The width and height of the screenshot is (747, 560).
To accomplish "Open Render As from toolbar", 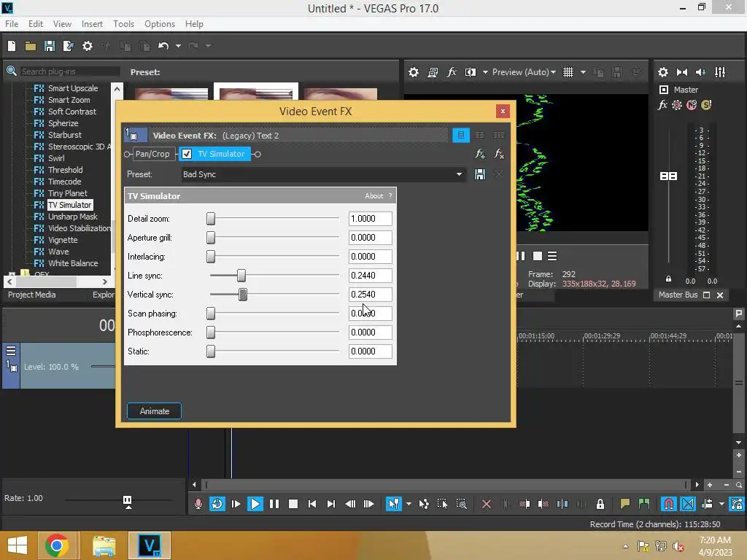I will (68, 46).
